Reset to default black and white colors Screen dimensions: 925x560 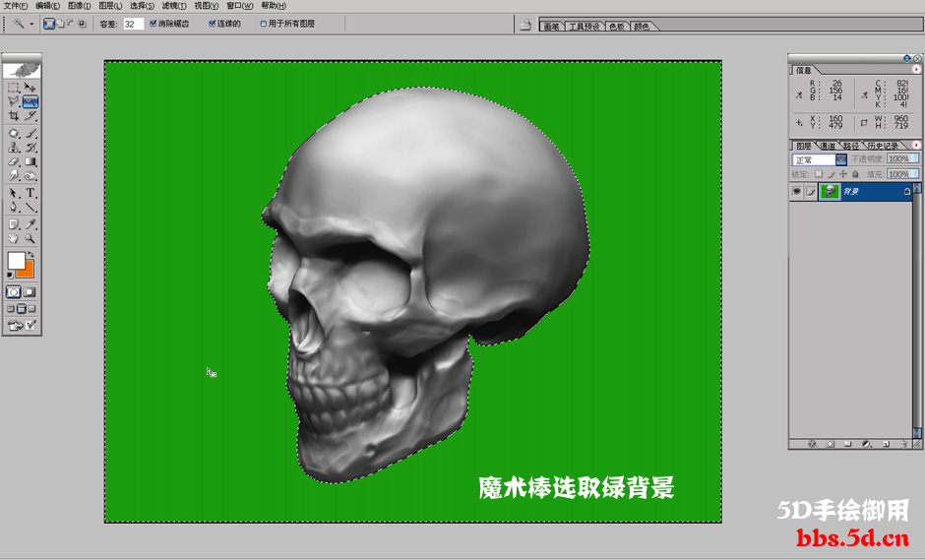[10, 275]
